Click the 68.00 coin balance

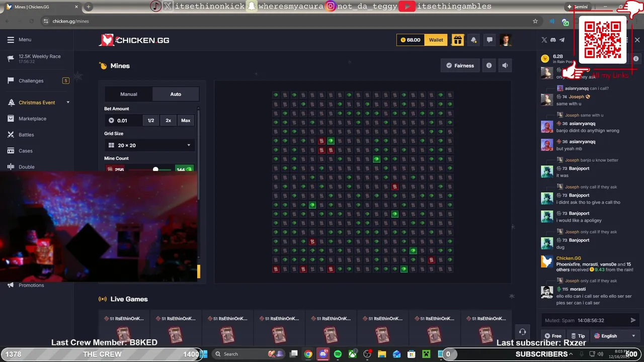[x=410, y=40]
